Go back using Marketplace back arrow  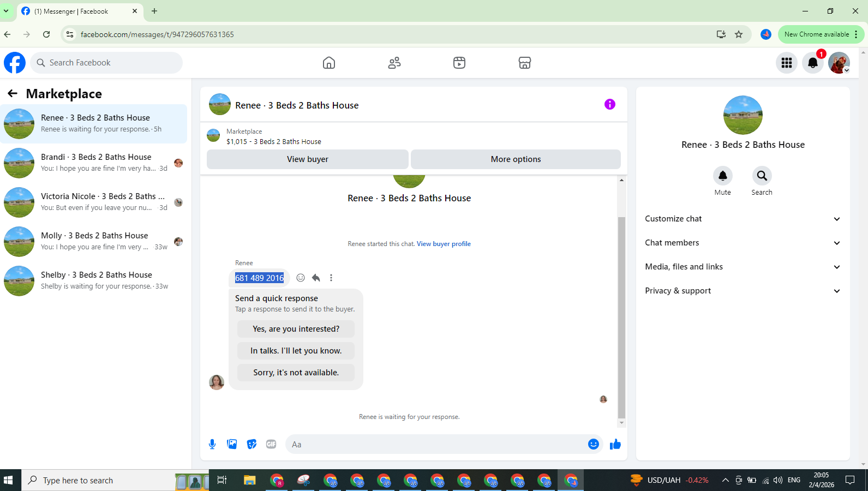tap(13, 94)
